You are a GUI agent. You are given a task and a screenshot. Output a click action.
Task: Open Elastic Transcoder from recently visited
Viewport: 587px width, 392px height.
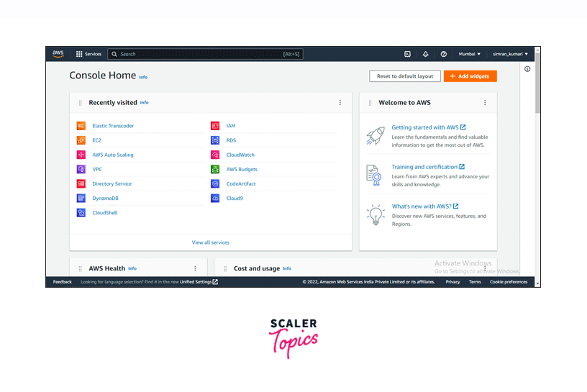point(113,126)
